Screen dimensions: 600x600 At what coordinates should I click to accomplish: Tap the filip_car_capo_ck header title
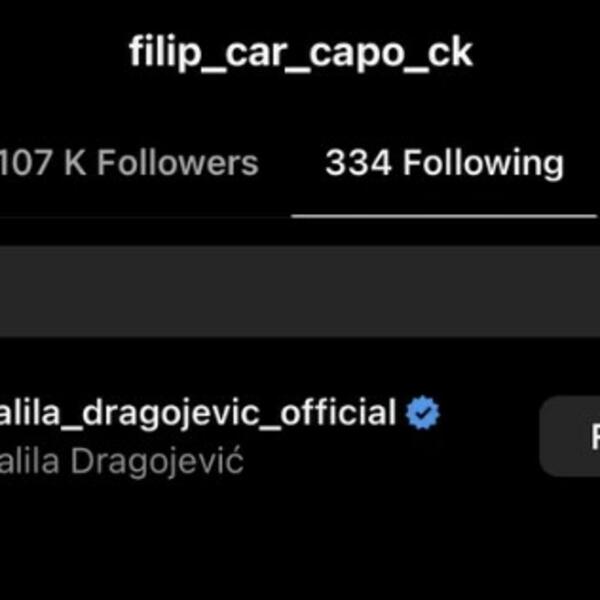coord(301,53)
